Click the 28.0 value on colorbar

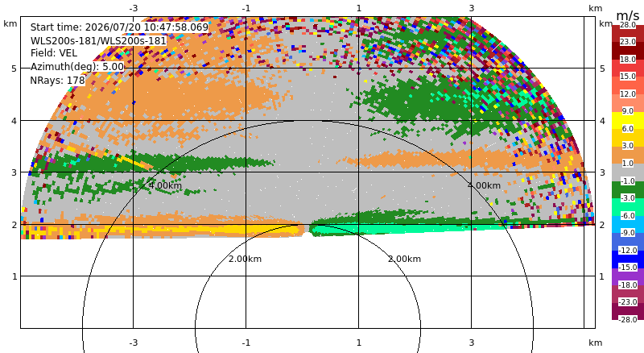tap(628, 25)
